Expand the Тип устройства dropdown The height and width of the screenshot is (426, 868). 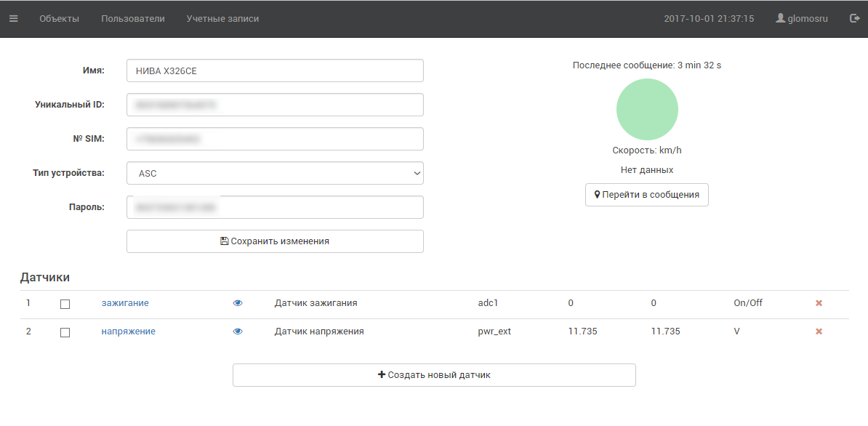coord(275,174)
